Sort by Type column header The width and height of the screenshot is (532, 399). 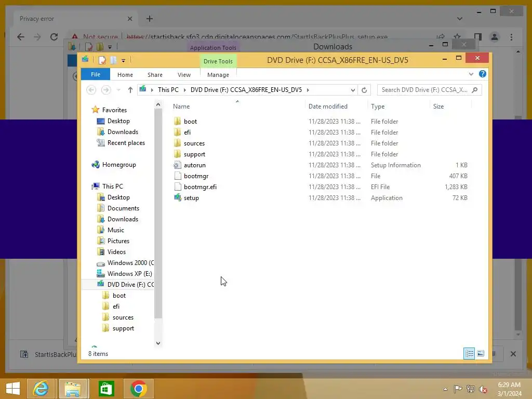click(378, 106)
